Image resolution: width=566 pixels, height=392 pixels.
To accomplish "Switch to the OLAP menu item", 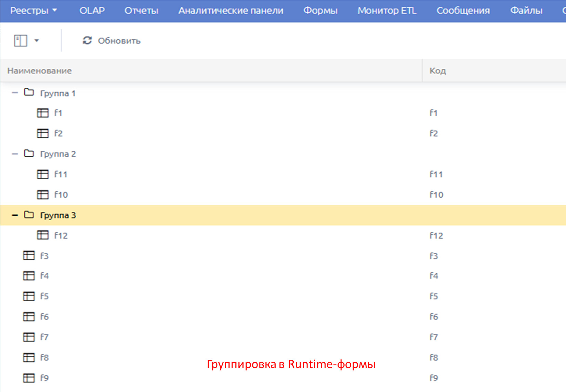I will coord(92,11).
